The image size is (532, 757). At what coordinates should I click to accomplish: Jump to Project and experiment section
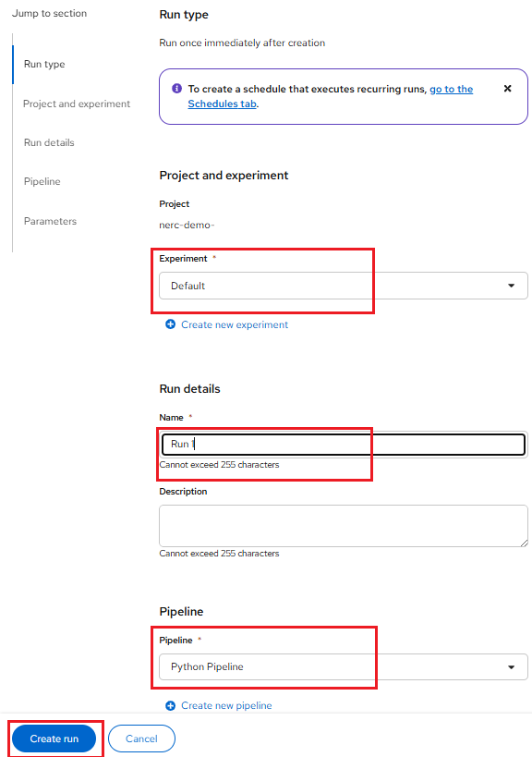77,104
